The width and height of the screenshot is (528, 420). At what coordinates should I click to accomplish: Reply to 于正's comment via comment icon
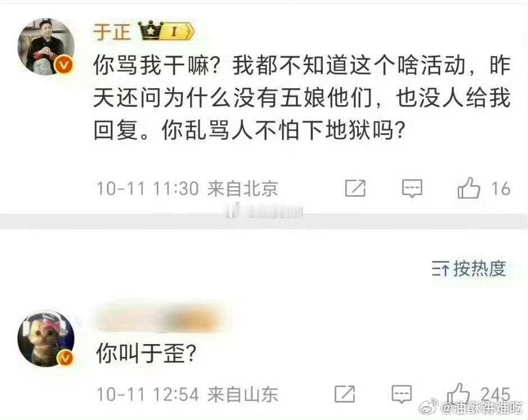point(412,188)
